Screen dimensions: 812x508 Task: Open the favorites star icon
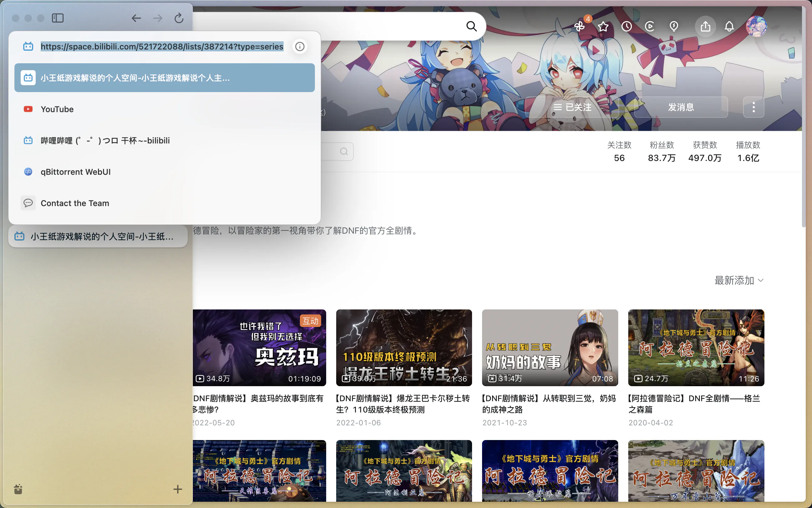point(603,26)
